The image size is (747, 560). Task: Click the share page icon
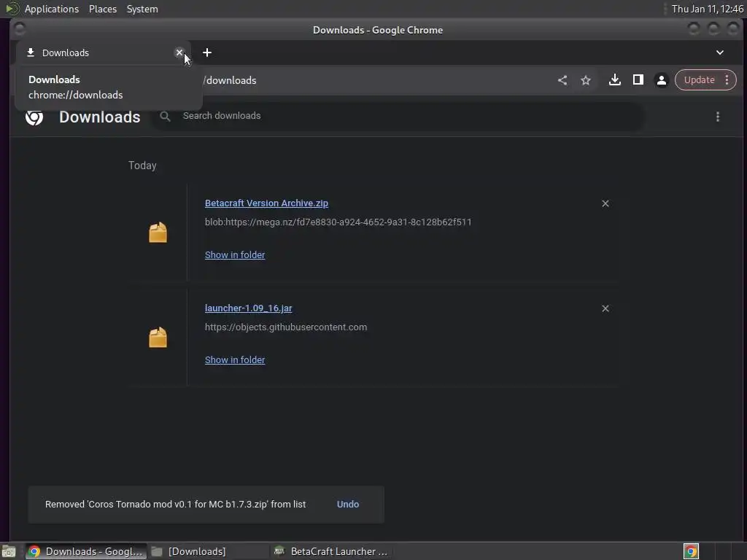click(x=562, y=80)
